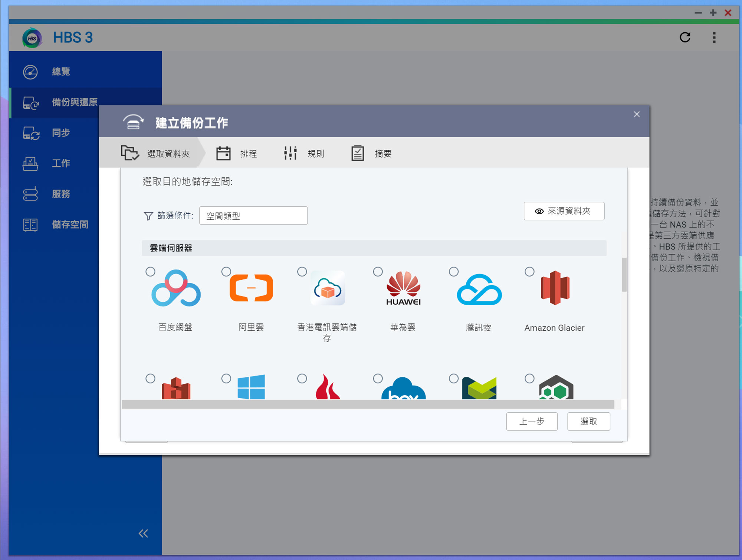Click the 篩選條件 funnel icon

click(x=148, y=216)
